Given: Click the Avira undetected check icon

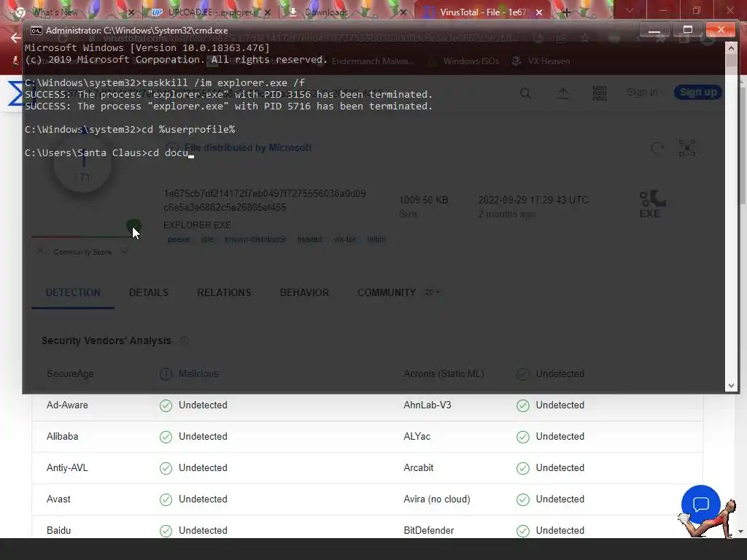Looking at the screenshot, I should [522, 499].
